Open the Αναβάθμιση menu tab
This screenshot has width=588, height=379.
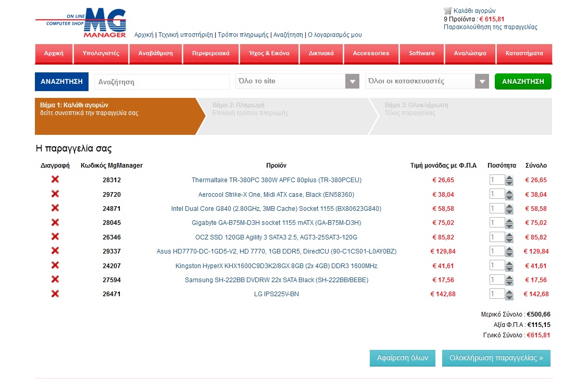[156, 54]
